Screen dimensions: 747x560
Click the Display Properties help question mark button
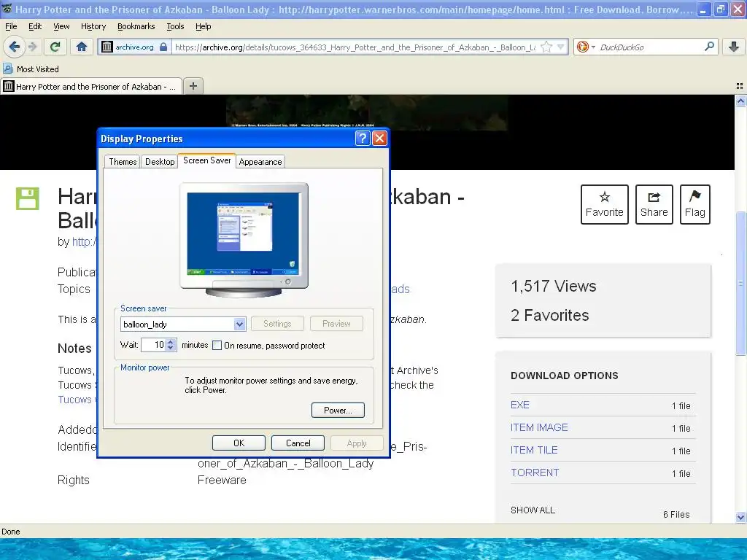pyautogui.click(x=363, y=138)
